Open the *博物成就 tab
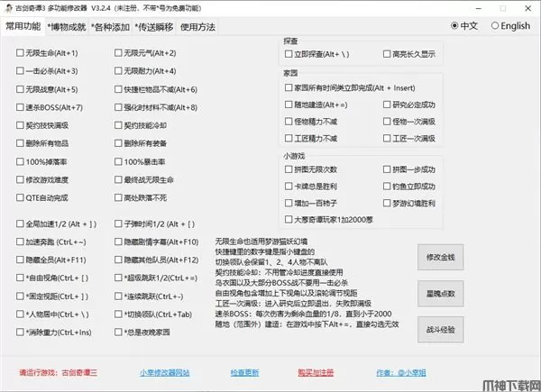The width and height of the screenshot is (541, 392). [67, 27]
